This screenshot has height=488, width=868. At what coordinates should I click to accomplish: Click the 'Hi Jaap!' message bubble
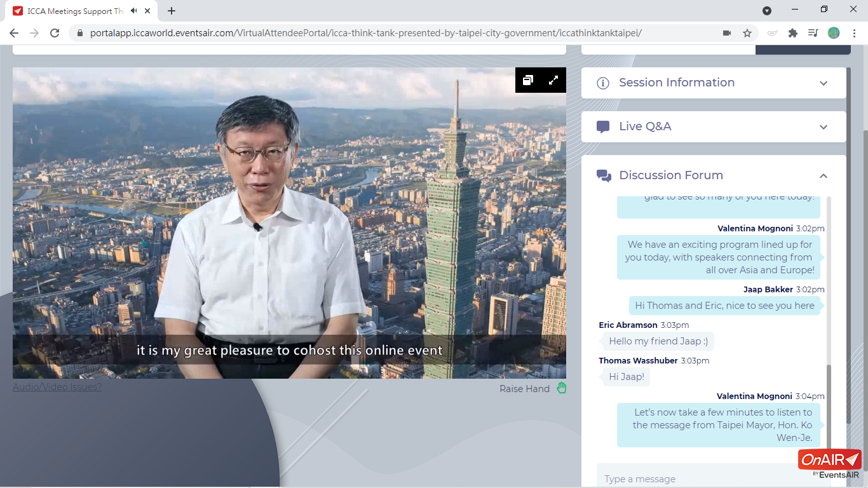(x=627, y=377)
